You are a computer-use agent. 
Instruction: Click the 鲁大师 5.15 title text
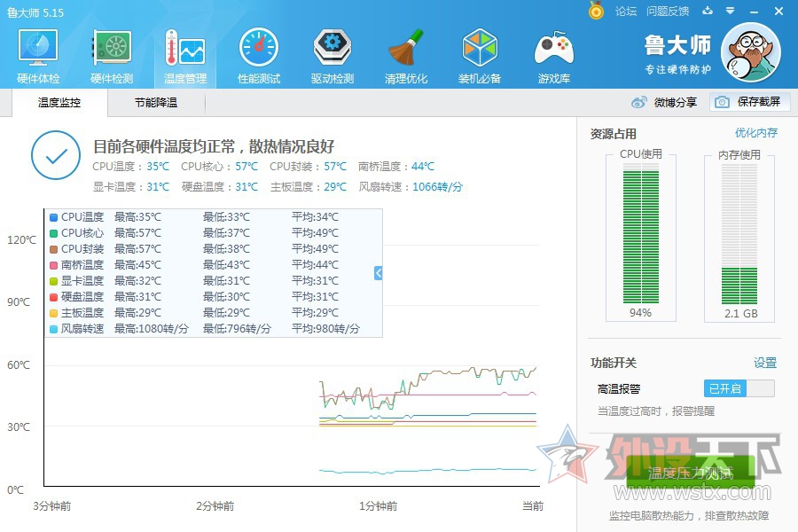coord(35,12)
